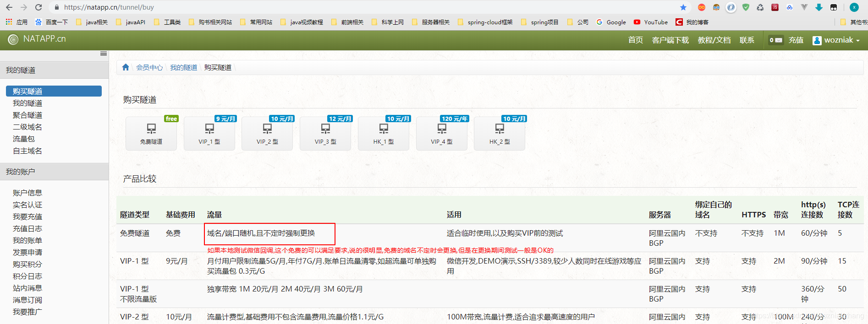Click 充值 in the top navigation
The image size is (868, 324).
pyautogui.click(x=796, y=40)
